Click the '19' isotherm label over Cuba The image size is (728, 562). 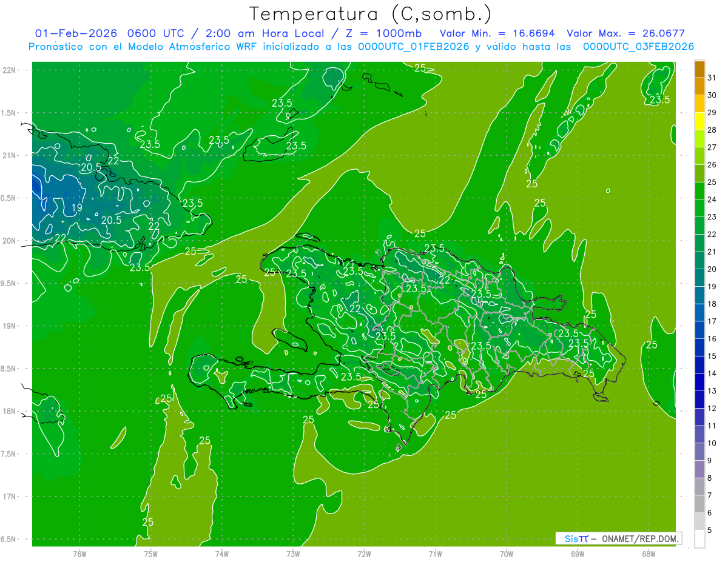coord(77,208)
